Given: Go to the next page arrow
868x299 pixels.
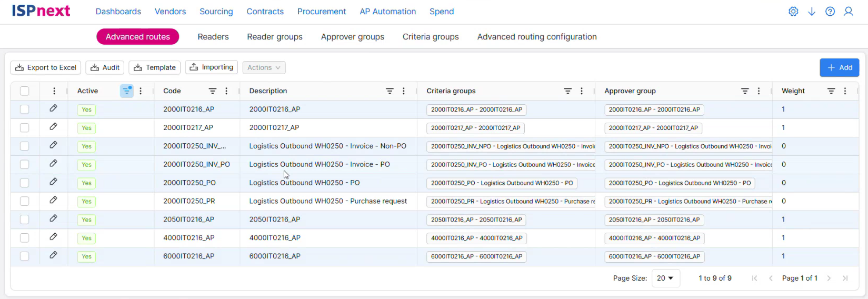Looking at the screenshot, I should (829, 278).
